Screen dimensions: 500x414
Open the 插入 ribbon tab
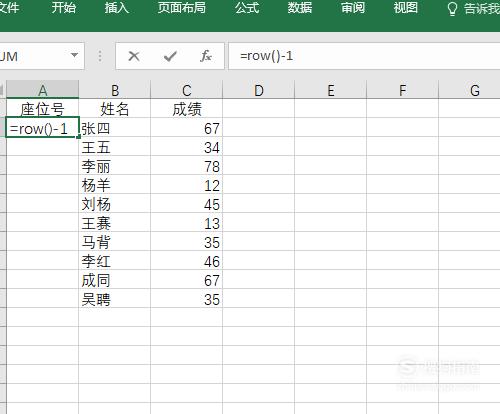click(x=117, y=8)
